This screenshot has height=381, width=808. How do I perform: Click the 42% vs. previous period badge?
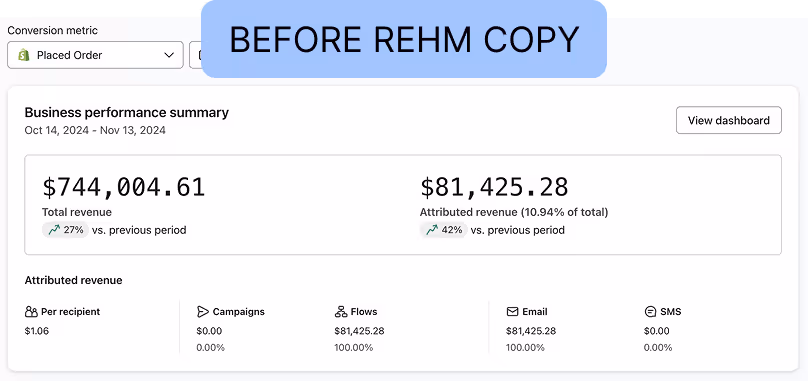444,230
